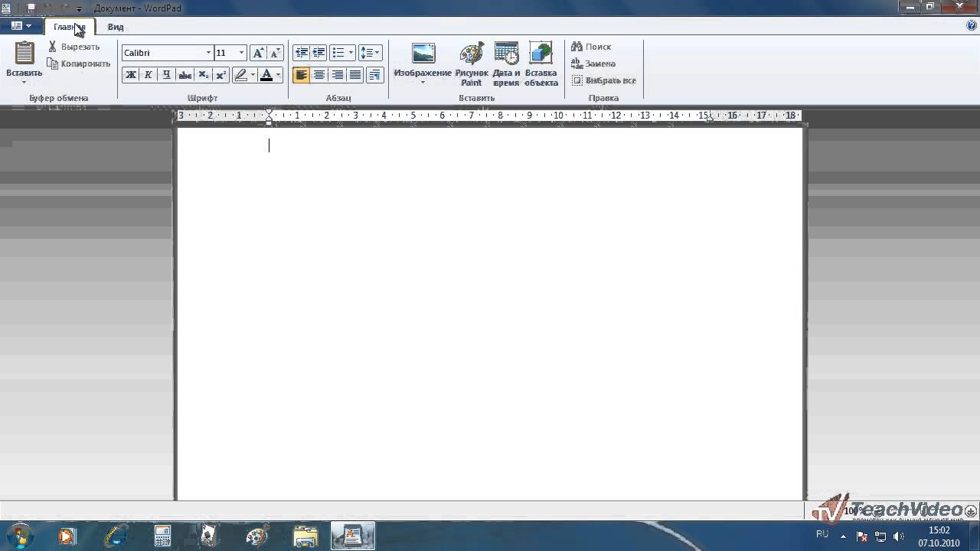Justify the paragraph text

tap(355, 74)
